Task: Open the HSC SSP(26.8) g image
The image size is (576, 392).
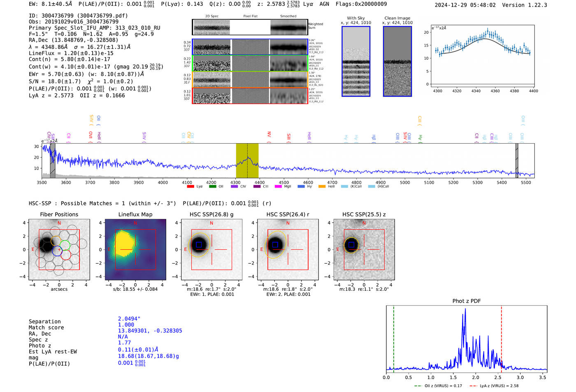Action: pos(211,250)
